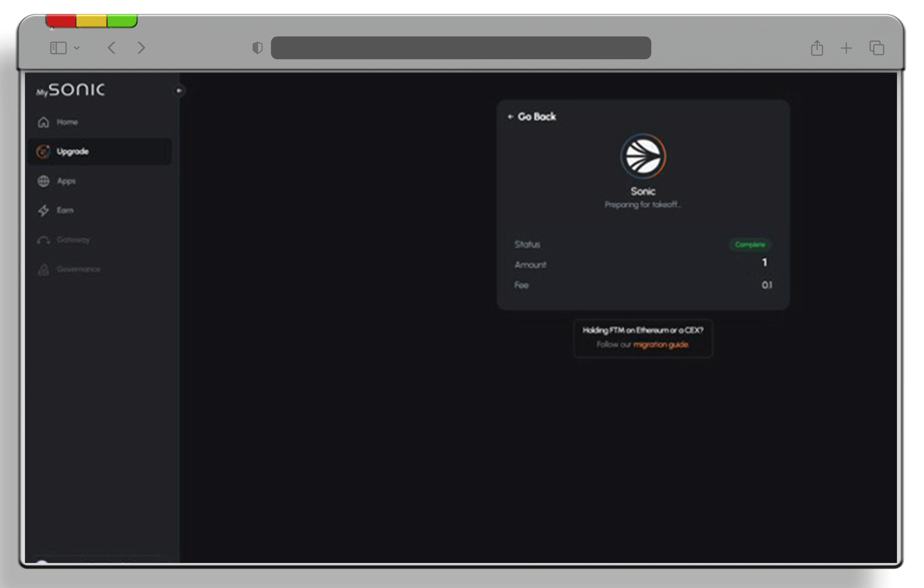Navigate forward in the browser
The width and height of the screenshot is (924, 588).
[x=141, y=48]
